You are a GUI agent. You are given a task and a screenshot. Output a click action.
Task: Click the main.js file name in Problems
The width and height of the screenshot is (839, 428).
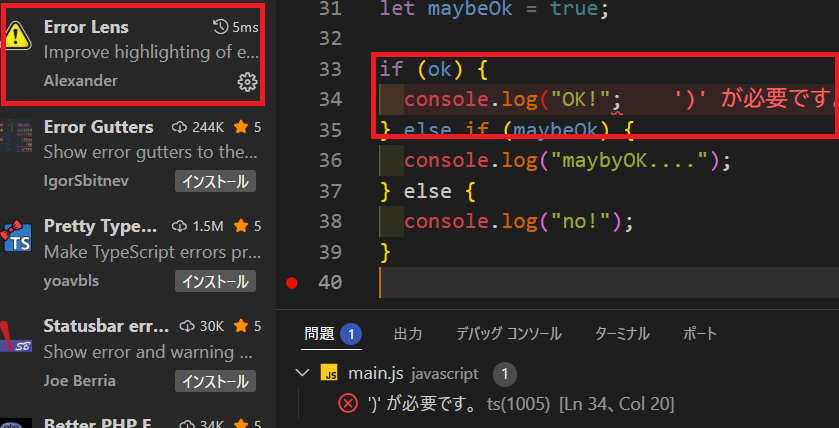(x=376, y=373)
